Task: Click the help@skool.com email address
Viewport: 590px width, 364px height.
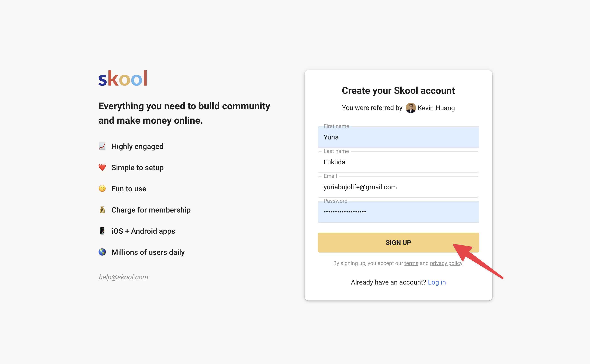Action: pyautogui.click(x=123, y=277)
